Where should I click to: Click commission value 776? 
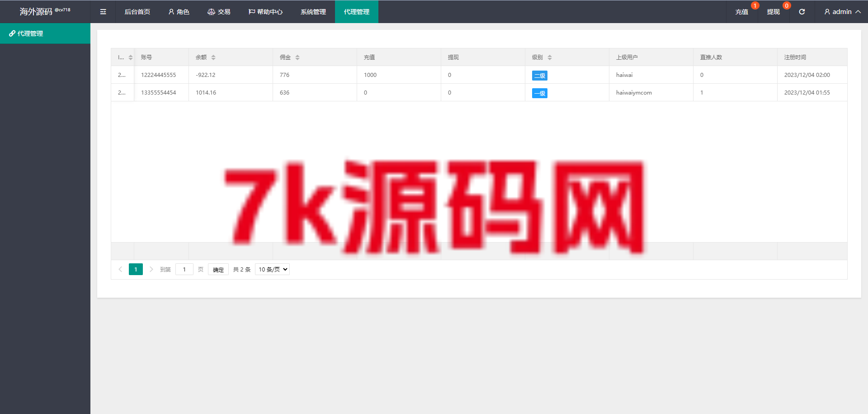click(x=284, y=75)
